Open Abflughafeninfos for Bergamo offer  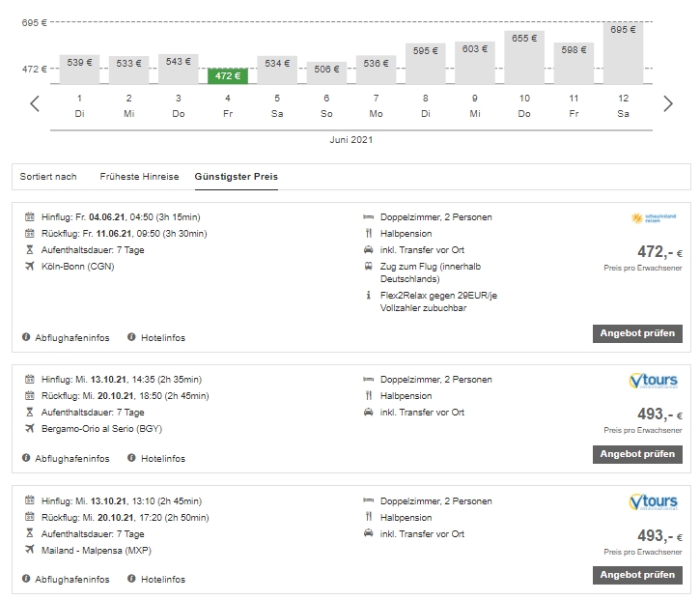pos(71,458)
